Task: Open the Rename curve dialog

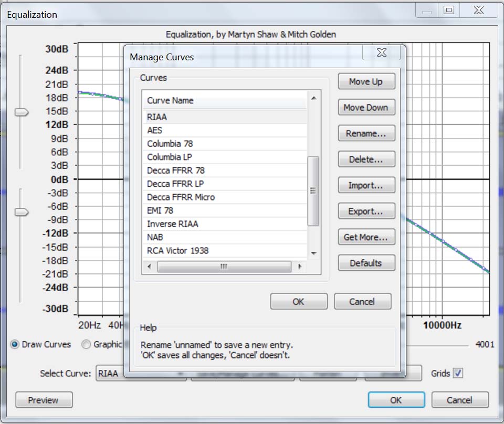Action: (x=366, y=134)
